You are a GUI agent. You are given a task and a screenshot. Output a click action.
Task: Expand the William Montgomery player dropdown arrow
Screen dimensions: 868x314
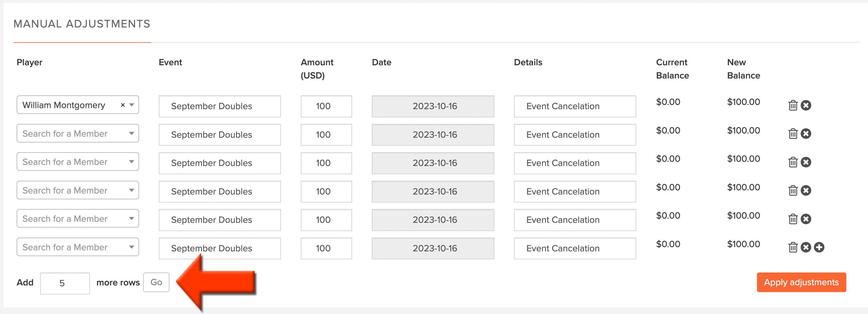pyautogui.click(x=132, y=105)
